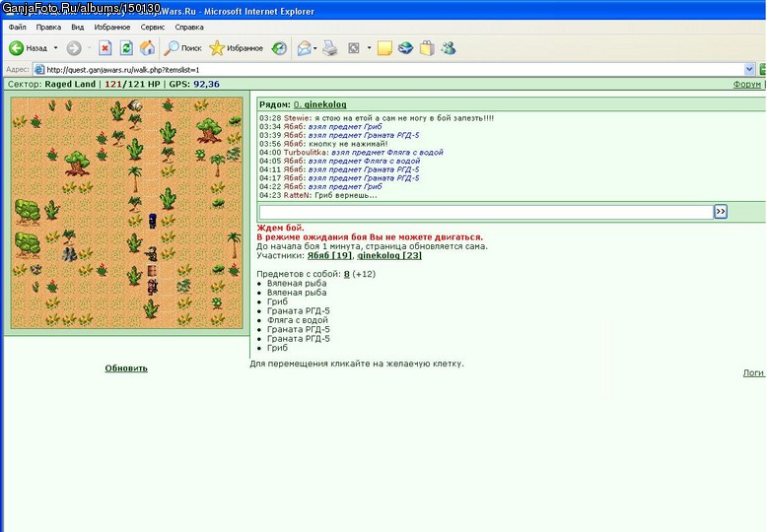Screen dimensions: 767x532
Task: Click the Back arrow toolbar icon
Action: 16,48
